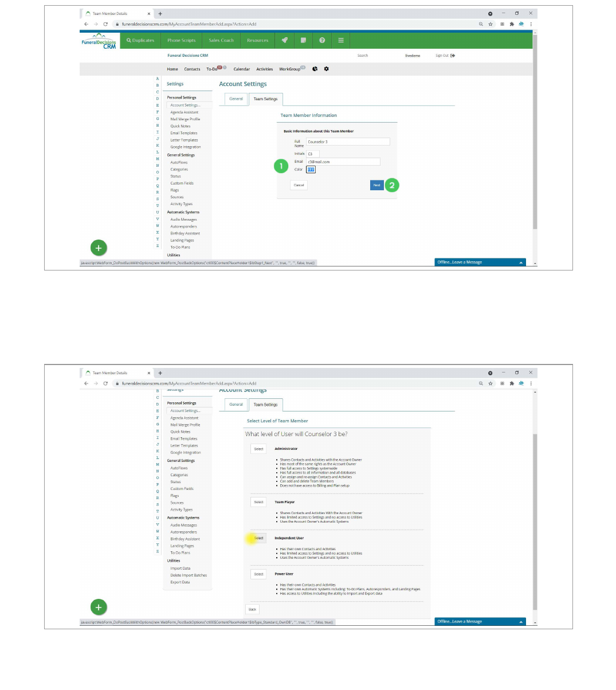The image size is (616, 690).
Task: Click Select for the Team Player level
Action: click(x=258, y=502)
